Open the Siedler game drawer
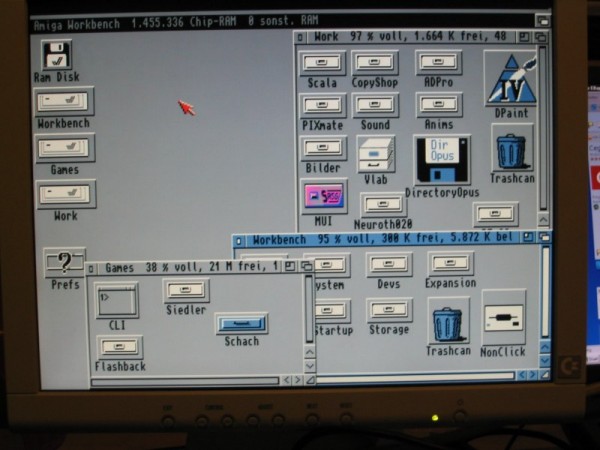This screenshot has height=450, width=600. 186,290
